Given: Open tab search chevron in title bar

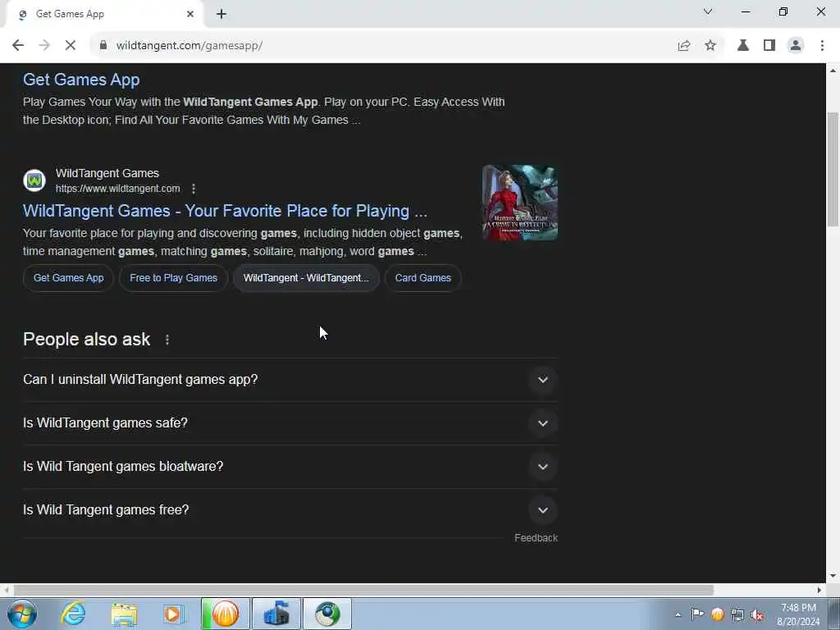Looking at the screenshot, I should (x=708, y=11).
